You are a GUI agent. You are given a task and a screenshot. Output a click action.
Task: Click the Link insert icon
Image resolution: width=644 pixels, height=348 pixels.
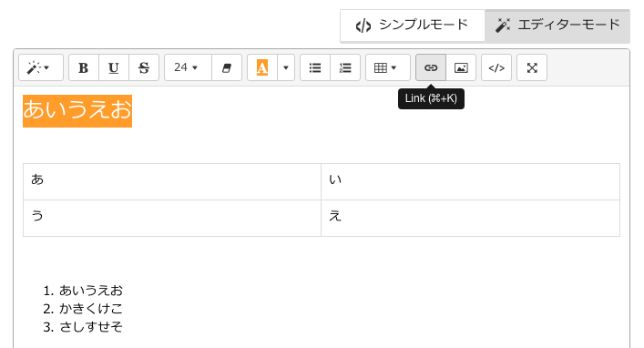click(x=431, y=67)
